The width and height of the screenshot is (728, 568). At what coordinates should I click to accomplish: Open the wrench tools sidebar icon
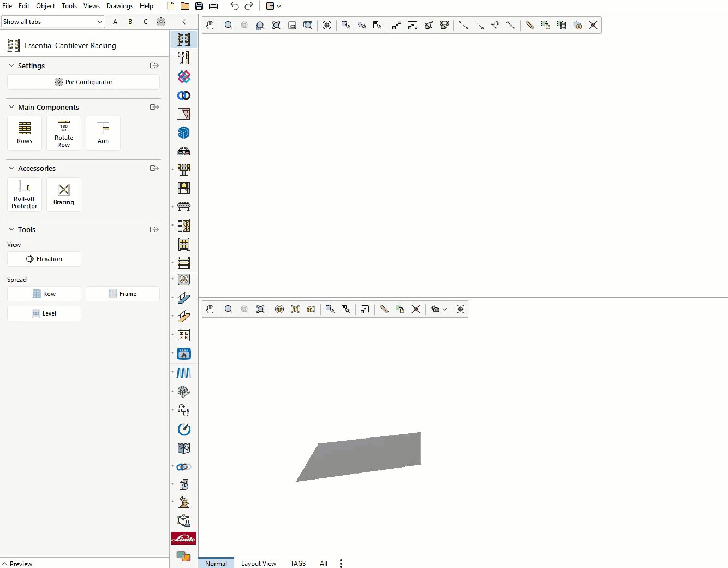pyautogui.click(x=184, y=58)
